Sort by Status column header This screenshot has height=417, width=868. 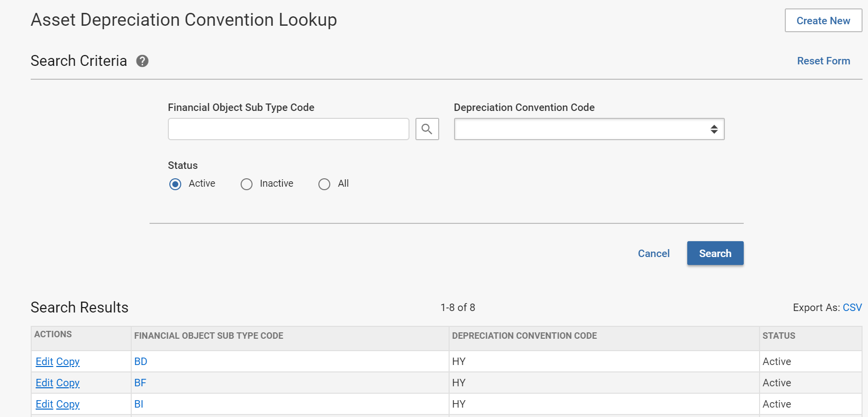coord(778,336)
